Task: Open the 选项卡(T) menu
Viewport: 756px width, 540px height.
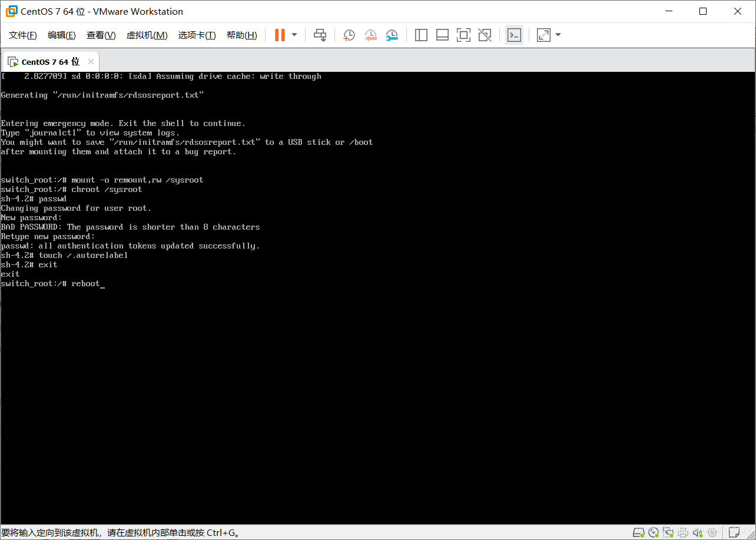Action: 197,35
